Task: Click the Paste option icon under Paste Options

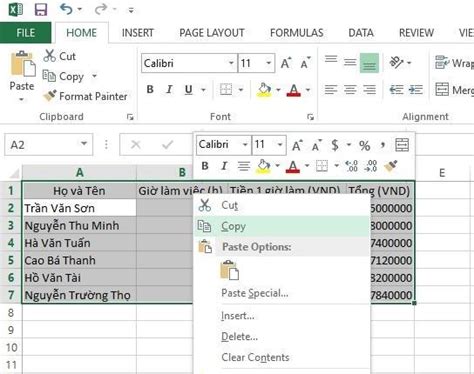Action: click(229, 270)
